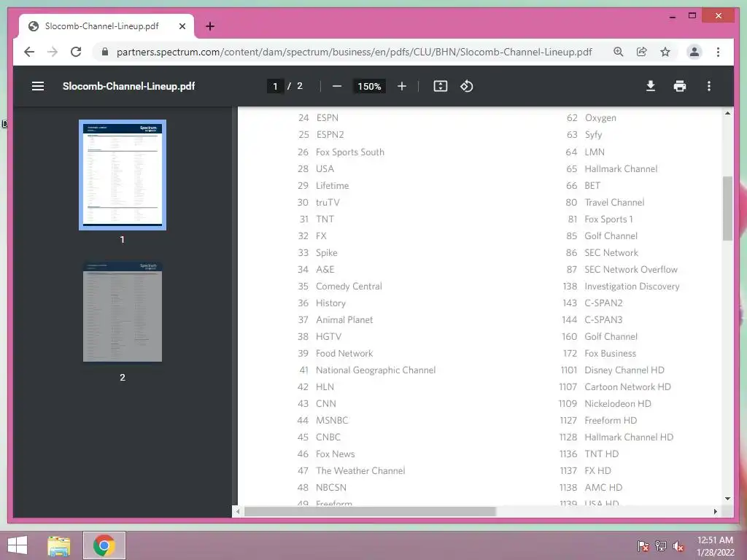
Task: Click the scroll left arrow
Action: point(237,511)
